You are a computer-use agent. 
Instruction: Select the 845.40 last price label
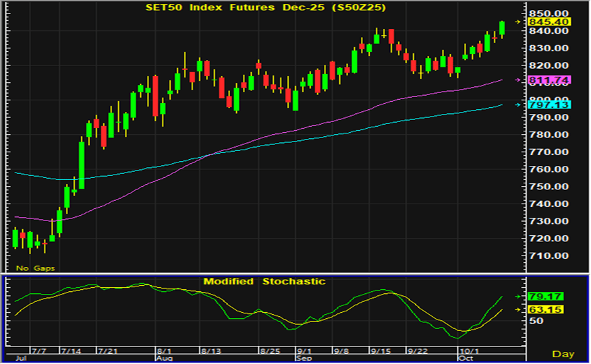549,22
